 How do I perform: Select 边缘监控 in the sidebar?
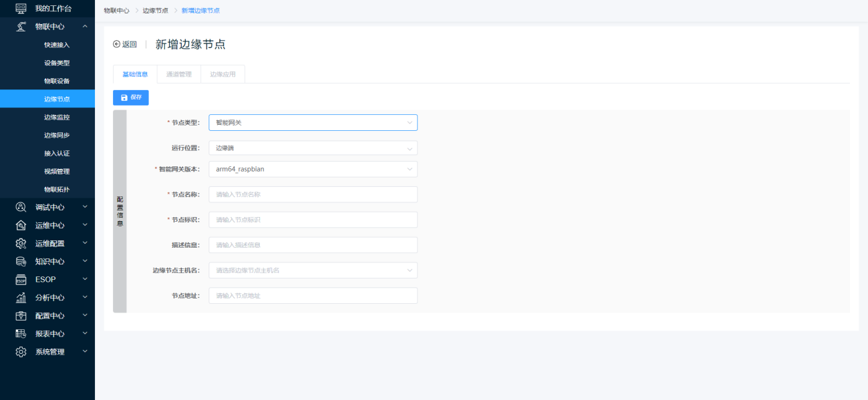pos(57,117)
